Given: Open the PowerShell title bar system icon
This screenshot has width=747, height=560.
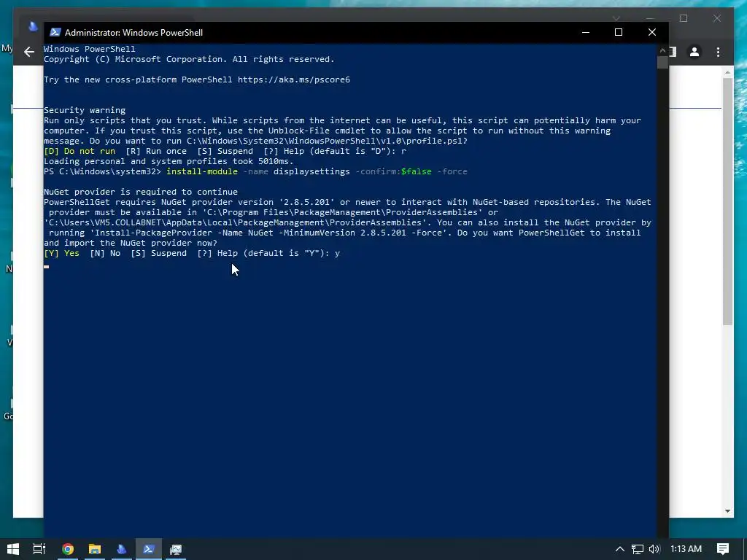Looking at the screenshot, I should pyautogui.click(x=55, y=32).
